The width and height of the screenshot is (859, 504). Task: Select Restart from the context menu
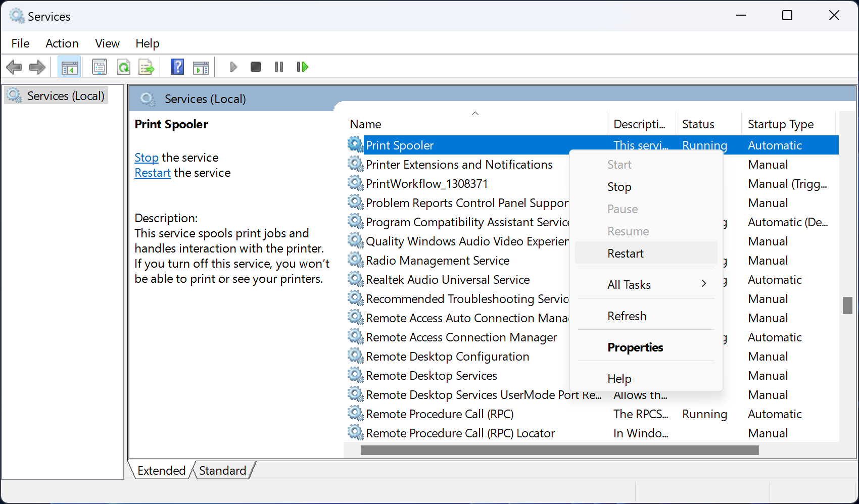click(626, 253)
